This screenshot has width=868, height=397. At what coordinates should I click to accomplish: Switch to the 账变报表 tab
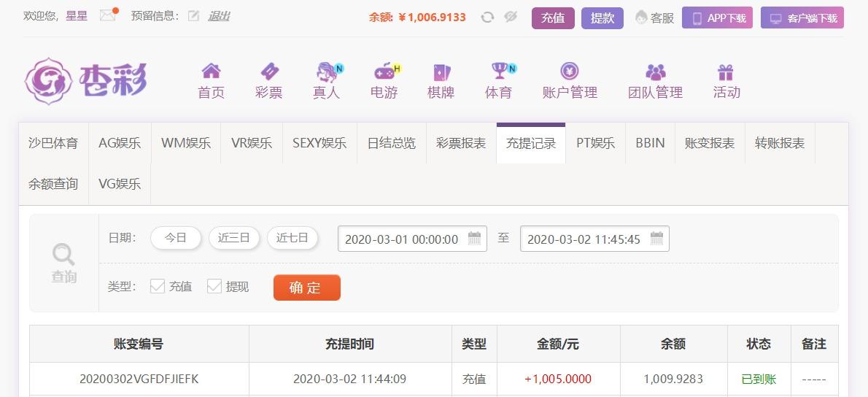710,144
